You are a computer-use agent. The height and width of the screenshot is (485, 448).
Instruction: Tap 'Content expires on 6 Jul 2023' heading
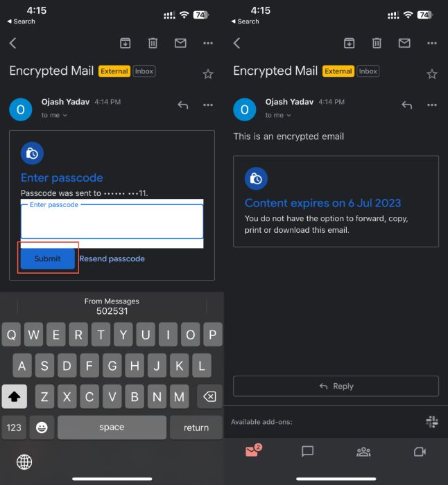pyautogui.click(x=322, y=203)
